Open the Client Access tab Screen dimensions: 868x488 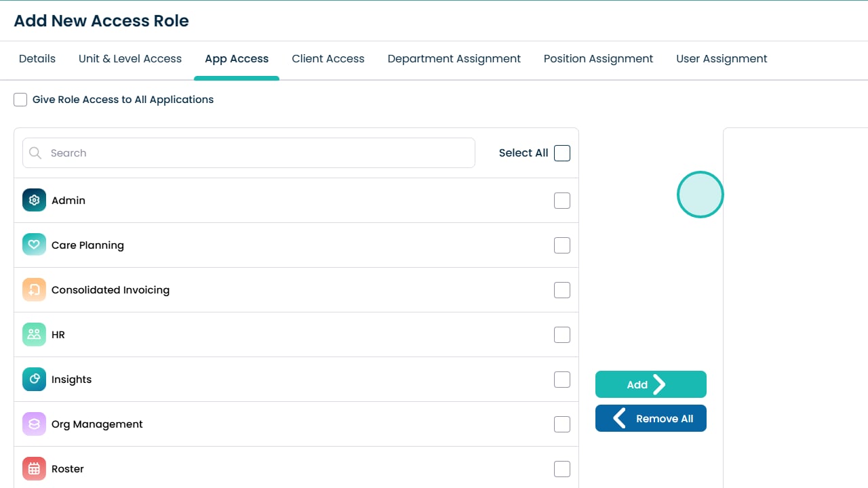[x=328, y=59]
